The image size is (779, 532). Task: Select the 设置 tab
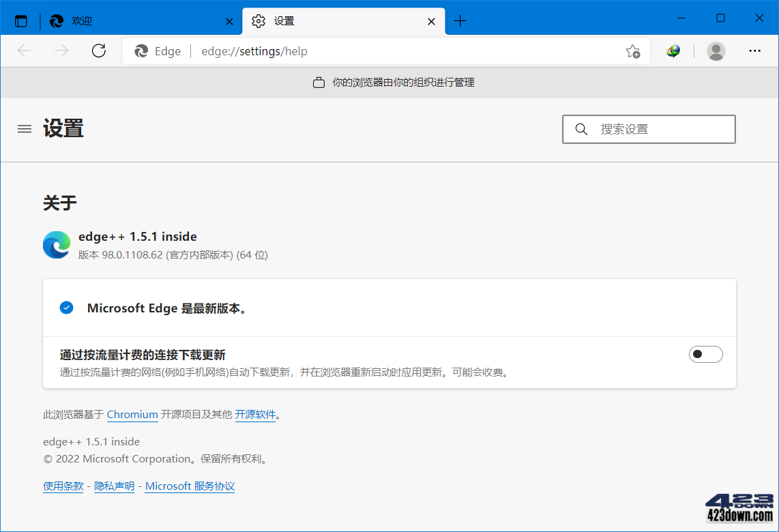coord(344,21)
